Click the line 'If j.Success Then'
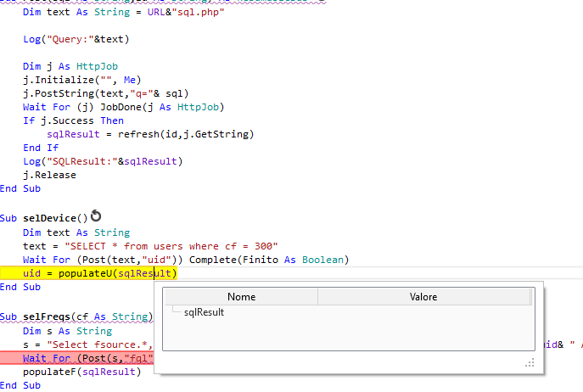Viewport: 583px width, 392px height. (73, 120)
